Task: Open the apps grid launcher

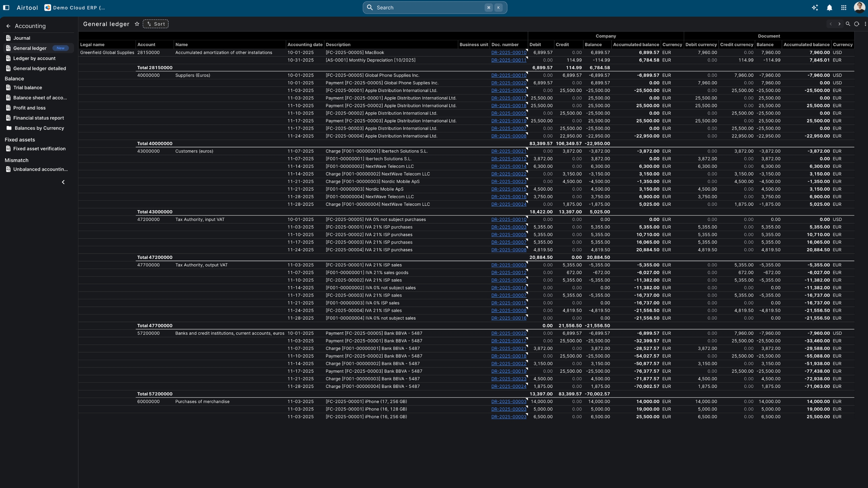Action: coord(844,8)
